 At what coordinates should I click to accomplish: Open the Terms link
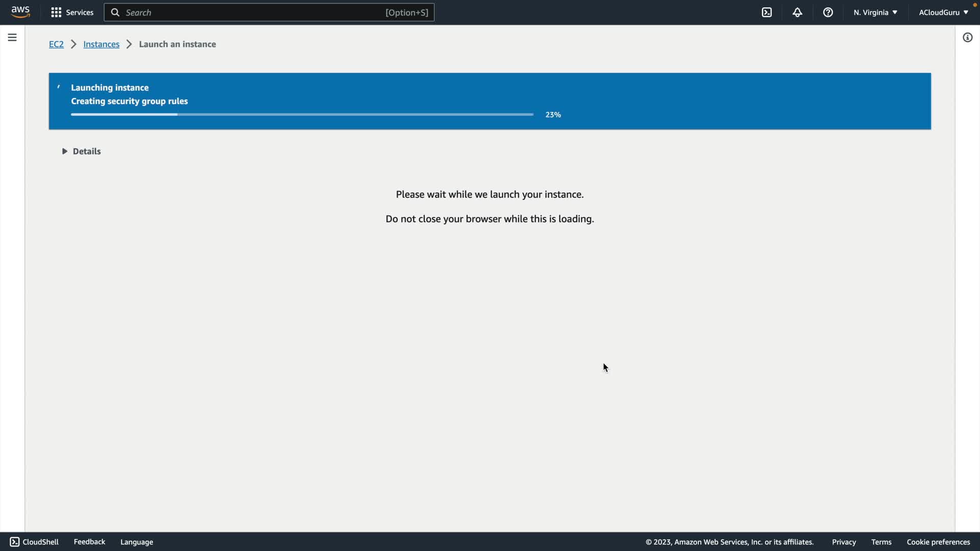[881, 542]
